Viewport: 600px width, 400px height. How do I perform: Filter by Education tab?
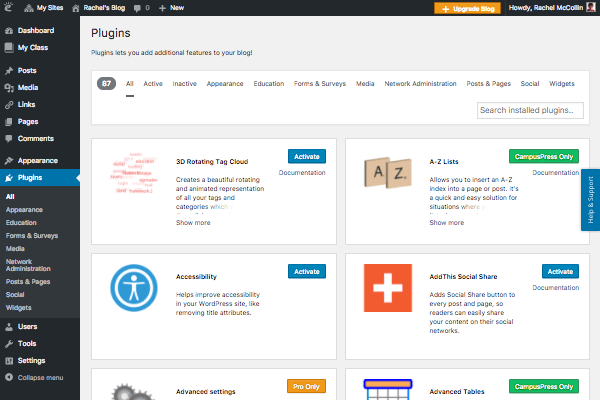point(269,84)
